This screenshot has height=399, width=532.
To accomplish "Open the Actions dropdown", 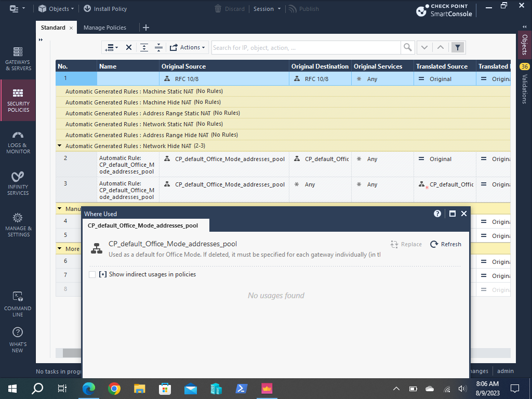I will (x=187, y=47).
